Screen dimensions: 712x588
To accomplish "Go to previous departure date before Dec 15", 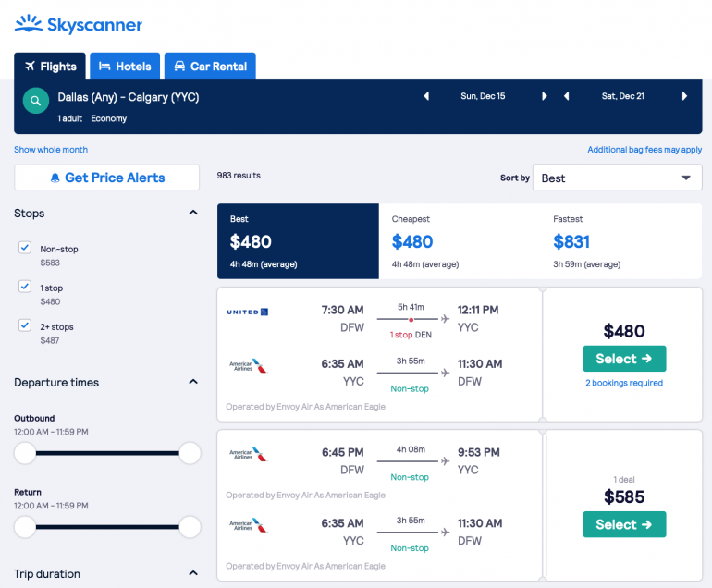I will coord(426,96).
